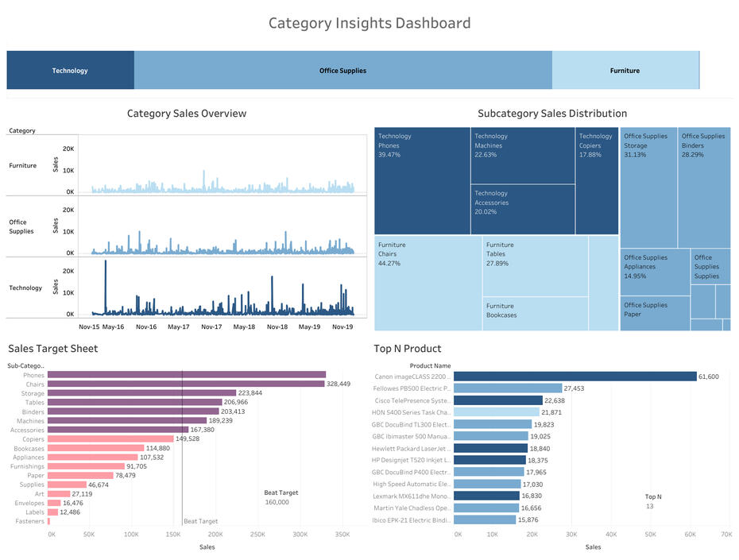The height and width of the screenshot is (560, 739).
Task: Click the Fellowes PB500 product bar
Action: (x=507, y=388)
